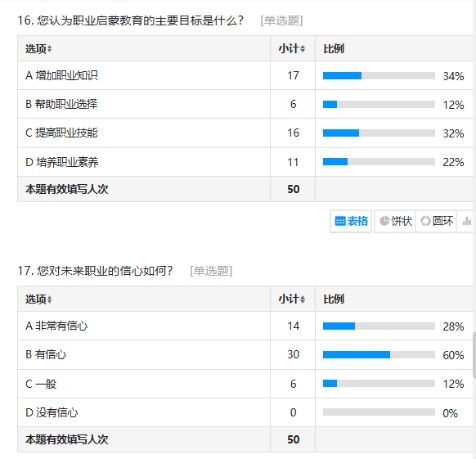Select row C 提高职业技能
This screenshot has height=459, width=476.
245,133
